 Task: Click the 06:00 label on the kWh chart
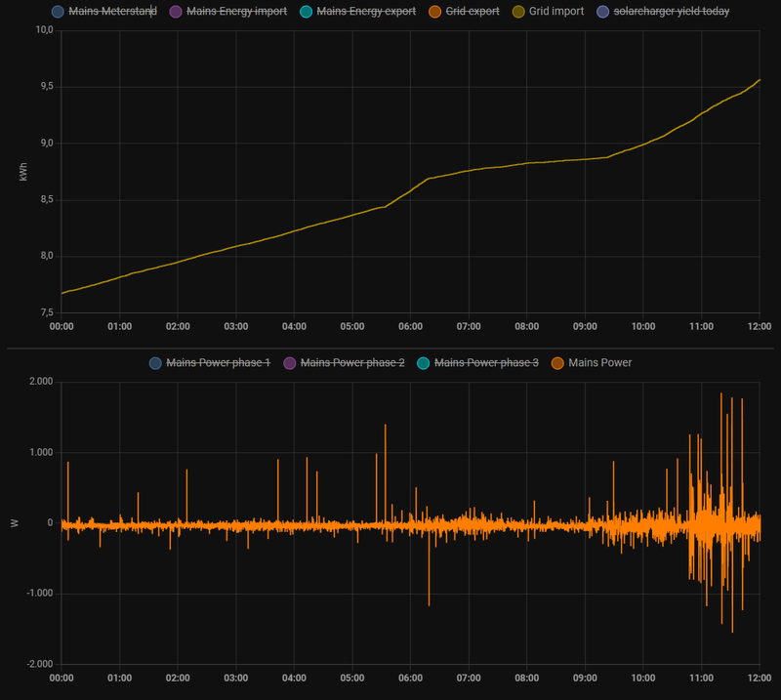tap(410, 326)
